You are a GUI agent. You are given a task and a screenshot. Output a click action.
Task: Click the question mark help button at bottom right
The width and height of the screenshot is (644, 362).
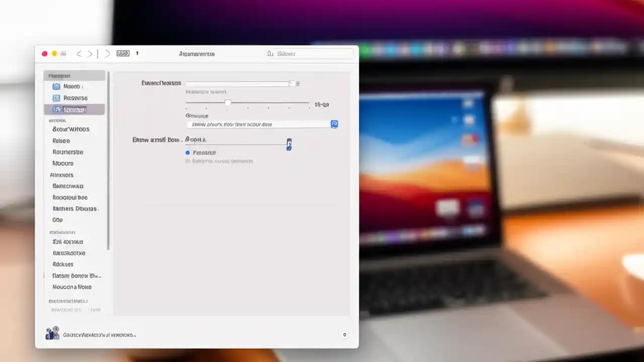tap(344, 334)
